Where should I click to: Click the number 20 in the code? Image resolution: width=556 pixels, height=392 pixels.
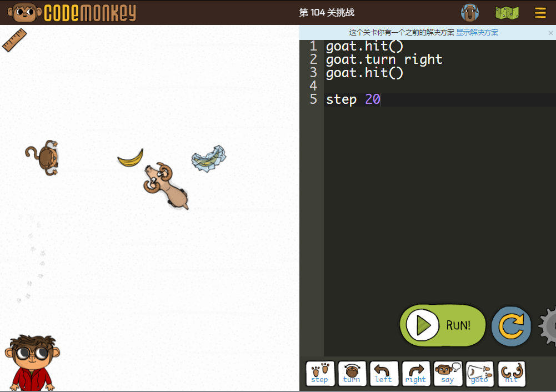(x=373, y=99)
